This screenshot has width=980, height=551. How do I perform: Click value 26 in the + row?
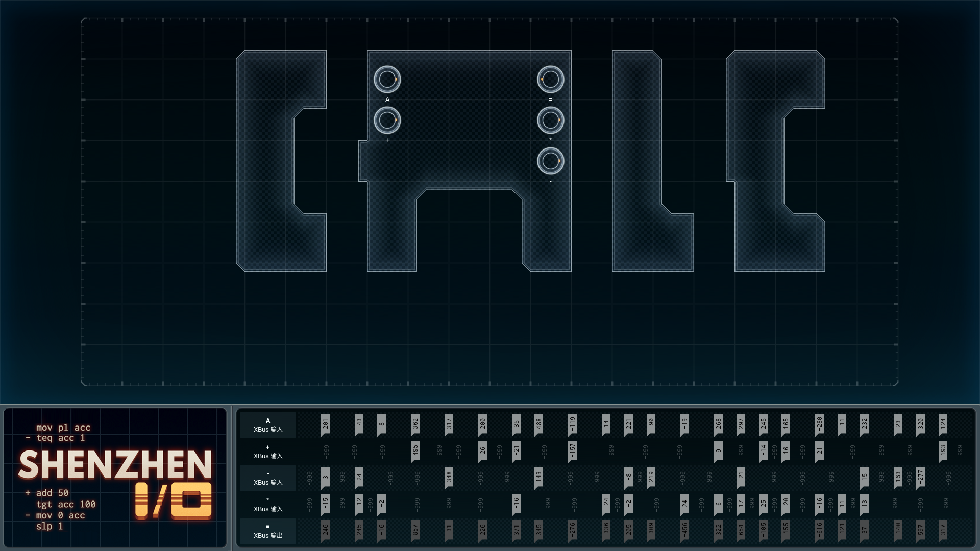[x=483, y=450]
